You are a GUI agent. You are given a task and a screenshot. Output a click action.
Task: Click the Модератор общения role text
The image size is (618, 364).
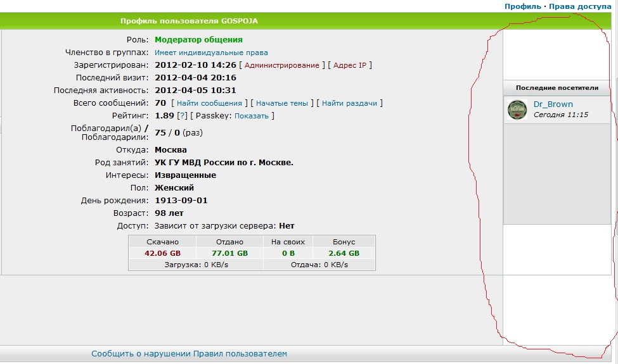point(198,40)
